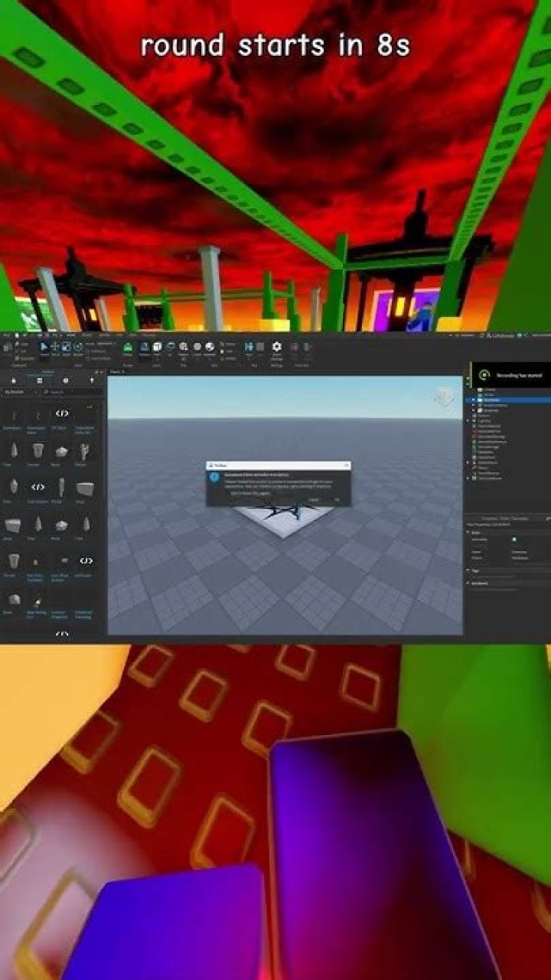Image resolution: width=551 pixels, height=980 pixels.
Task: Click the Play test icon in the ribbon
Action: (249, 348)
